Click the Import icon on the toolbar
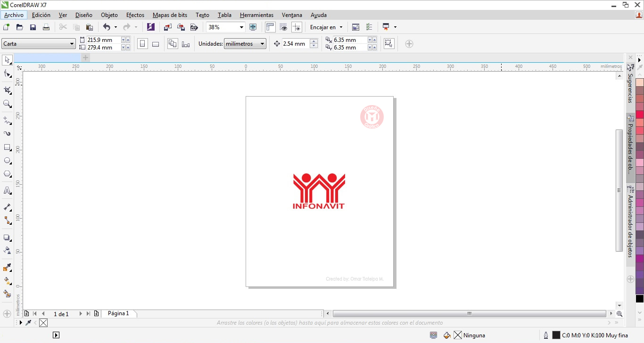This screenshot has width=644, height=343. tap(167, 27)
